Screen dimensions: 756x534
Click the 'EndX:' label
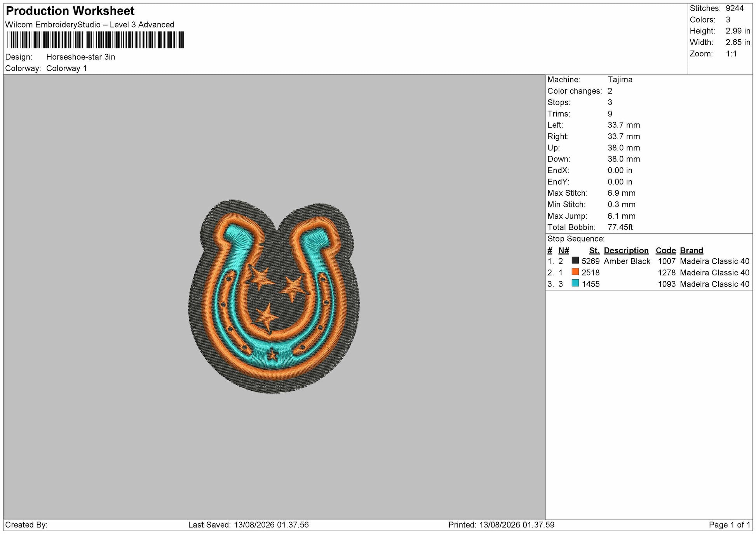coord(558,170)
